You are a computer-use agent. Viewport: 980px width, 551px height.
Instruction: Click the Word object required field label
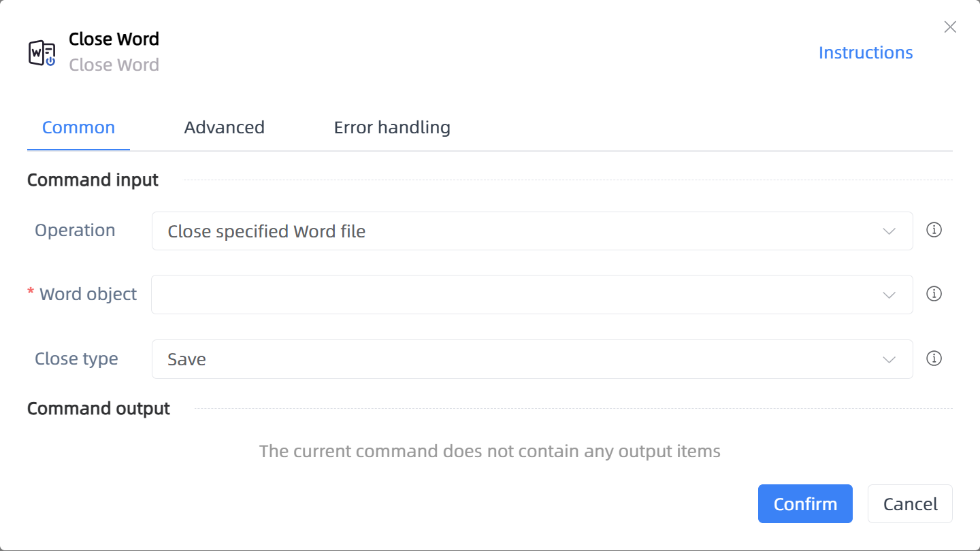click(x=82, y=294)
